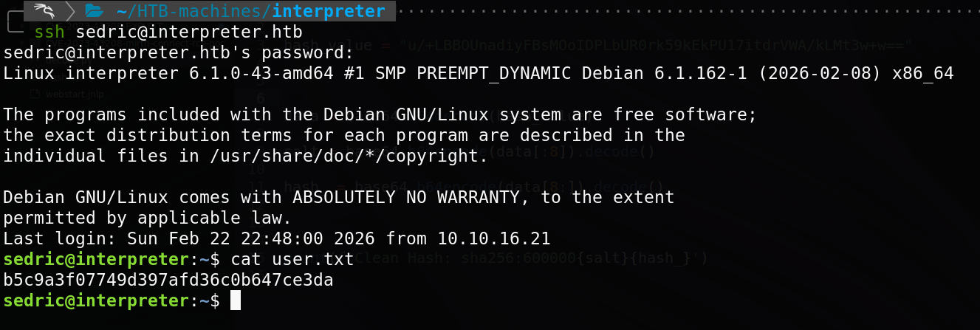The height and width of the screenshot is (330, 980).
Task: Click the blue open-folder icon in the prompt
Action: pyautogui.click(x=94, y=11)
